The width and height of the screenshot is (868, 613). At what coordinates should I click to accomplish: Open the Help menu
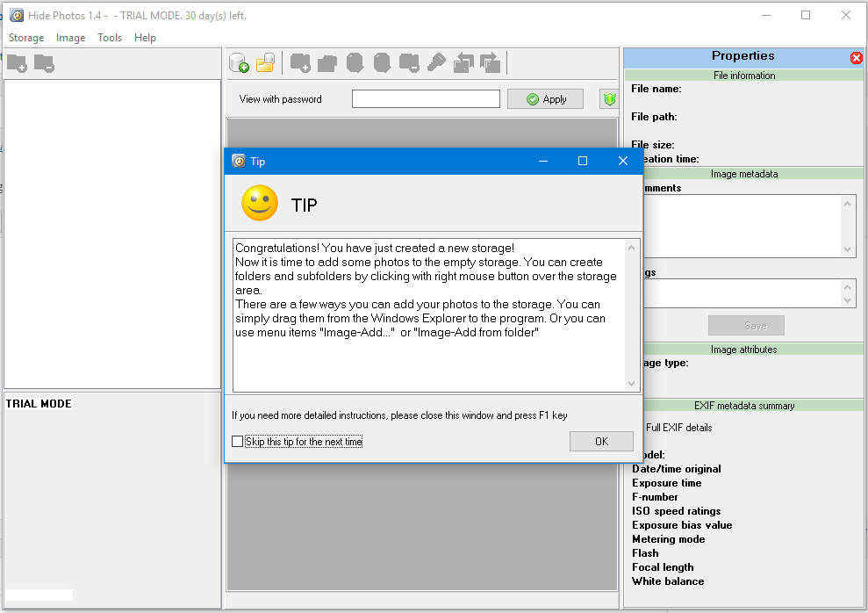click(146, 38)
